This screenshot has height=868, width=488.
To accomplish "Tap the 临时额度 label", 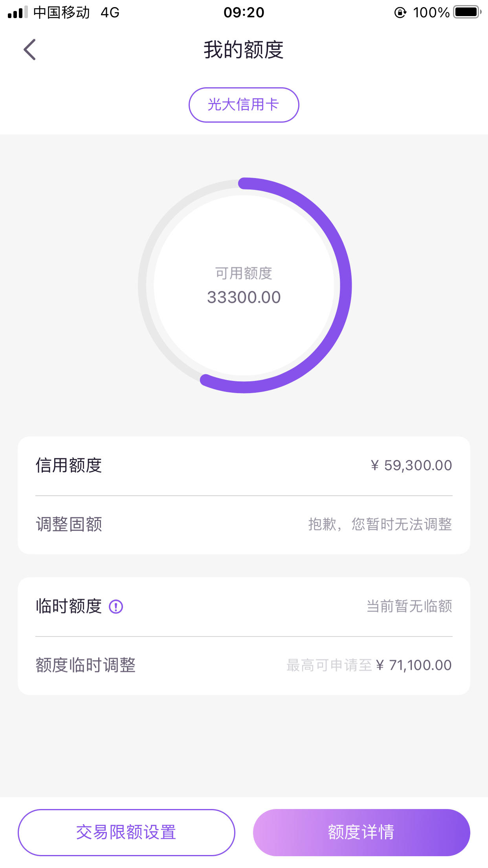I will tap(69, 606).
